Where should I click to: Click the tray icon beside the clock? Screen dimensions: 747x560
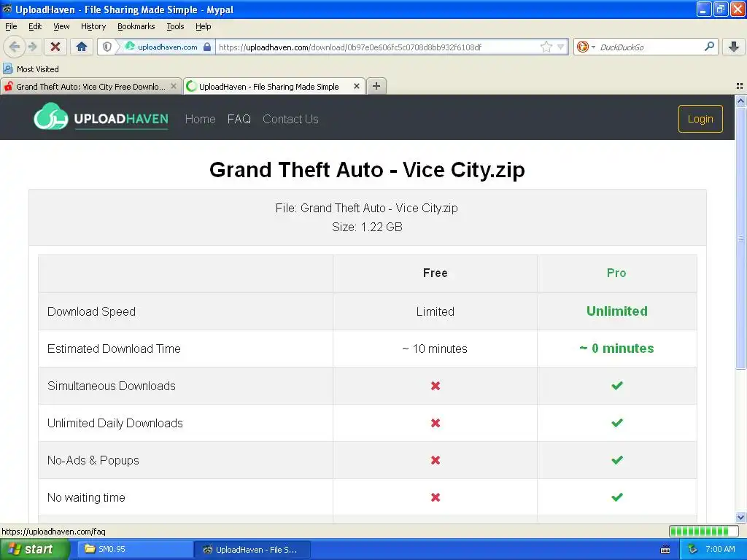coord(692,549)
